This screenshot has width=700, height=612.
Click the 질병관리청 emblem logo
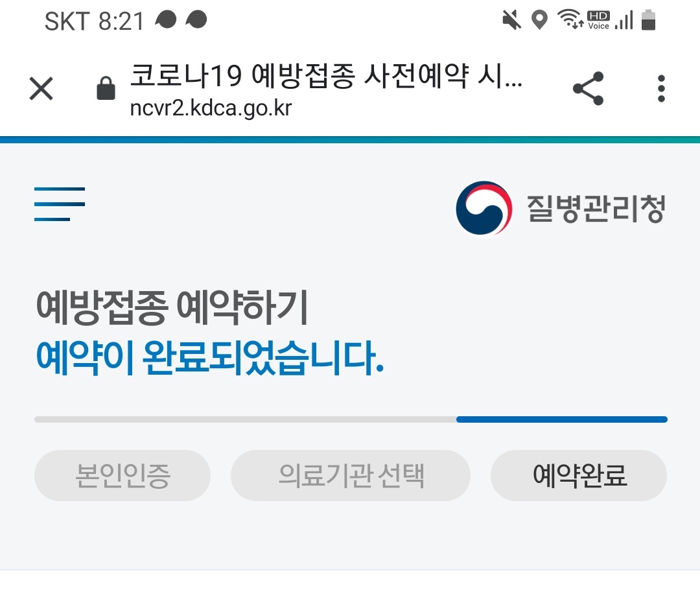(x=484, y=209)
